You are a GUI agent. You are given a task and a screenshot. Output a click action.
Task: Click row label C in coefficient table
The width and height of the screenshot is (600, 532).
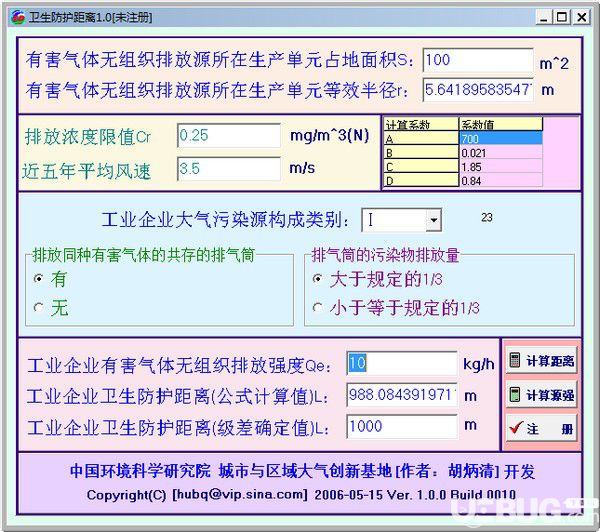421,166
